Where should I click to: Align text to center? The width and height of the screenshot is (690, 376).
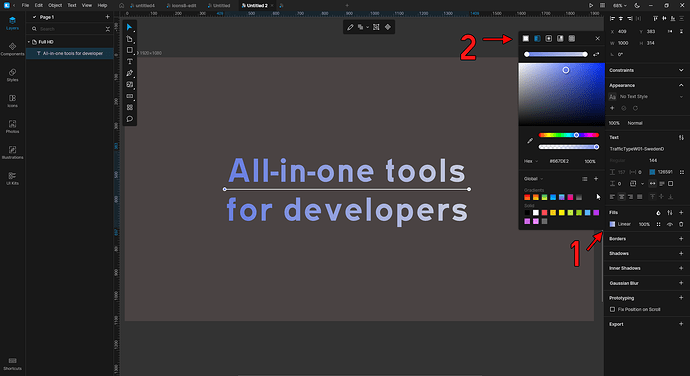pos(621,197)
